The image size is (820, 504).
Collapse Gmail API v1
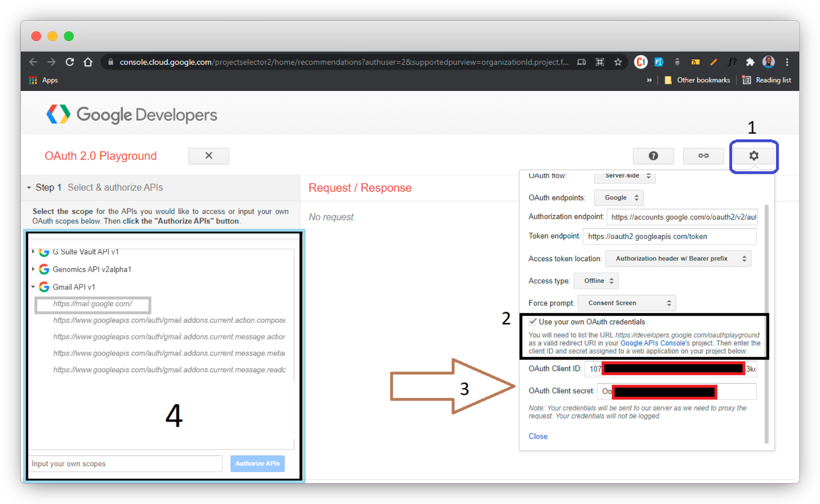[33, 287]
